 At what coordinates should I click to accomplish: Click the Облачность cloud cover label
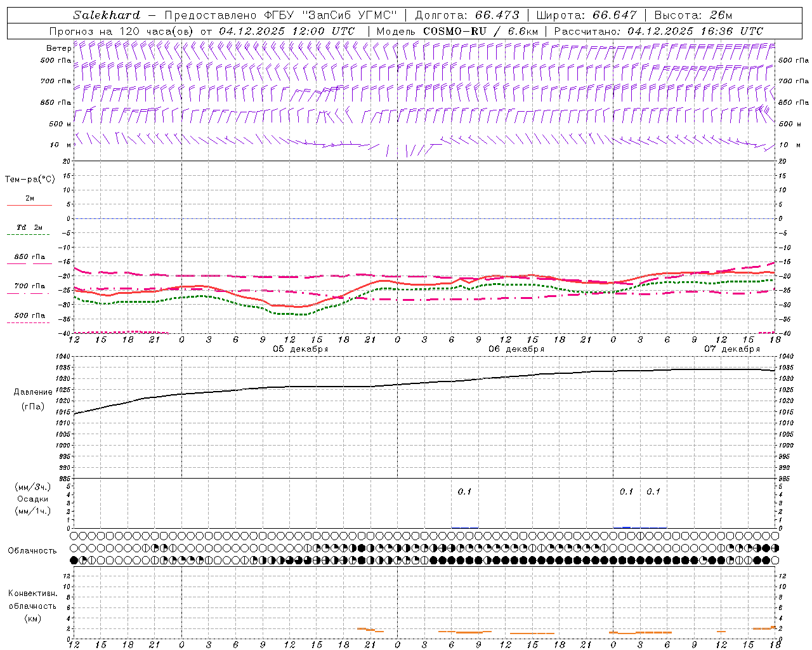click(32, 550)
